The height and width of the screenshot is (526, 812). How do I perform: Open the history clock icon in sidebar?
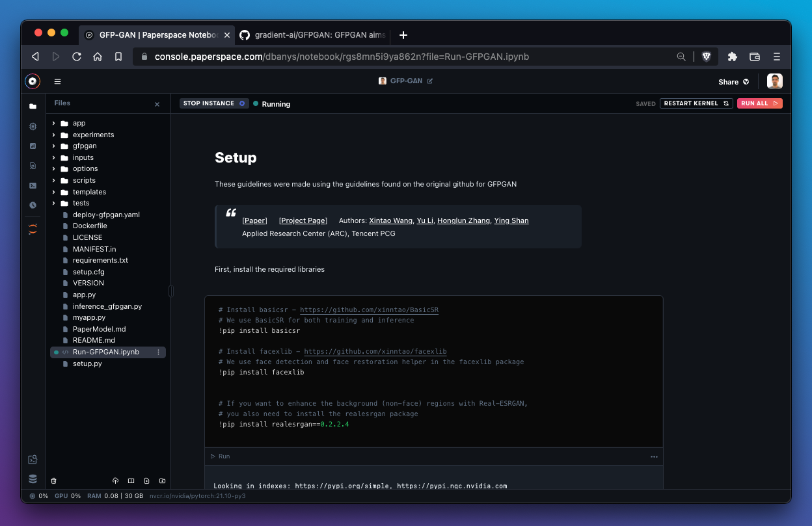[x=33, y=205]
